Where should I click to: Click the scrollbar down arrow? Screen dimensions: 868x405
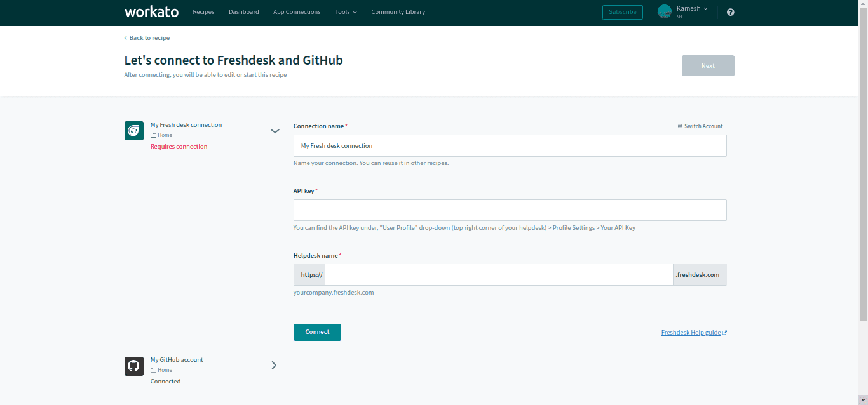point(863,400)
